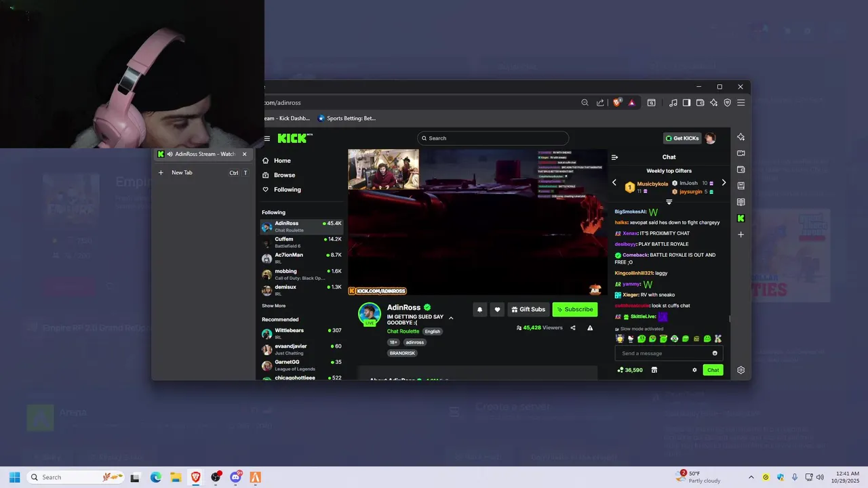
Task: Toggle the Brave sidebar panel icon
Action: click(x=686, y=103)
